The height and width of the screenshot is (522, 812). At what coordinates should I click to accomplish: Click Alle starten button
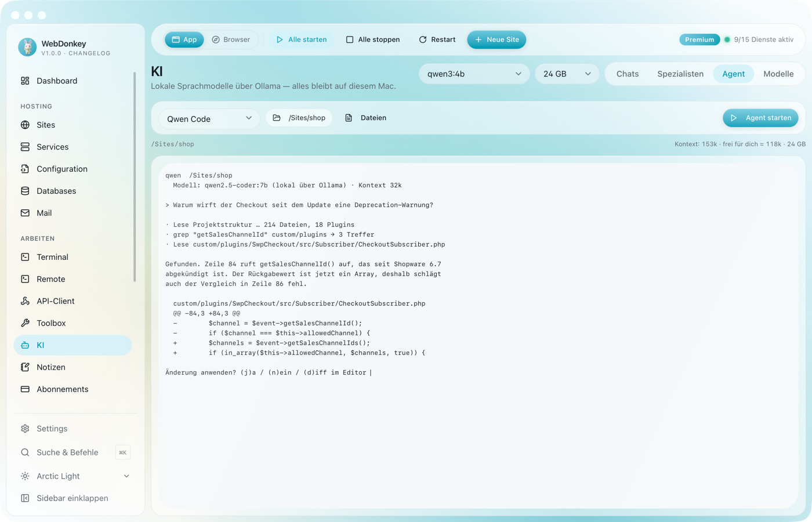(x=301, y=39)
